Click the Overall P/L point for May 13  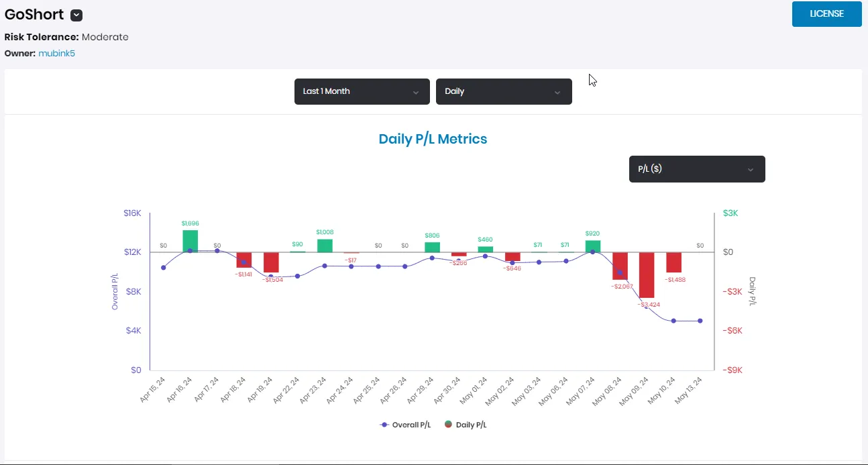point(700,321)
